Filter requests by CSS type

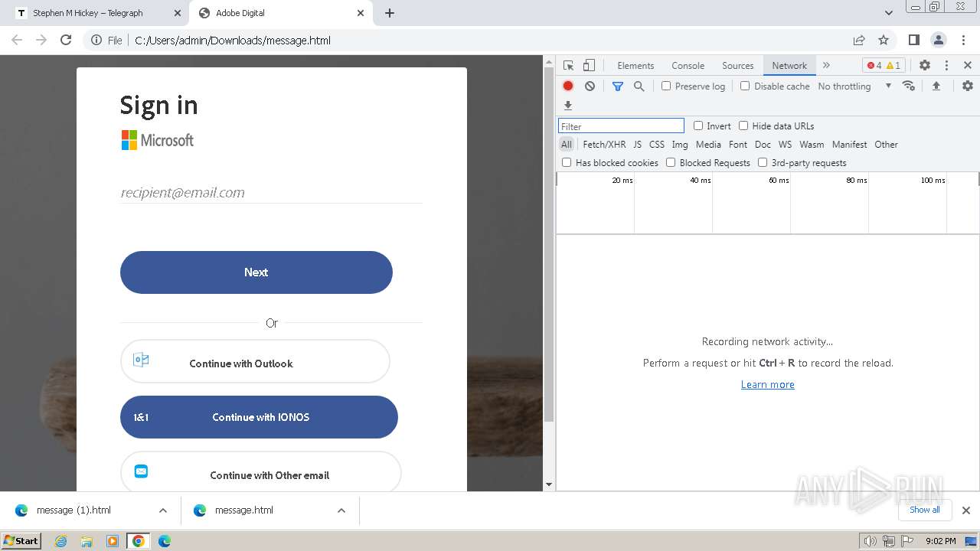pyautogui.click(x=657, y=145)
